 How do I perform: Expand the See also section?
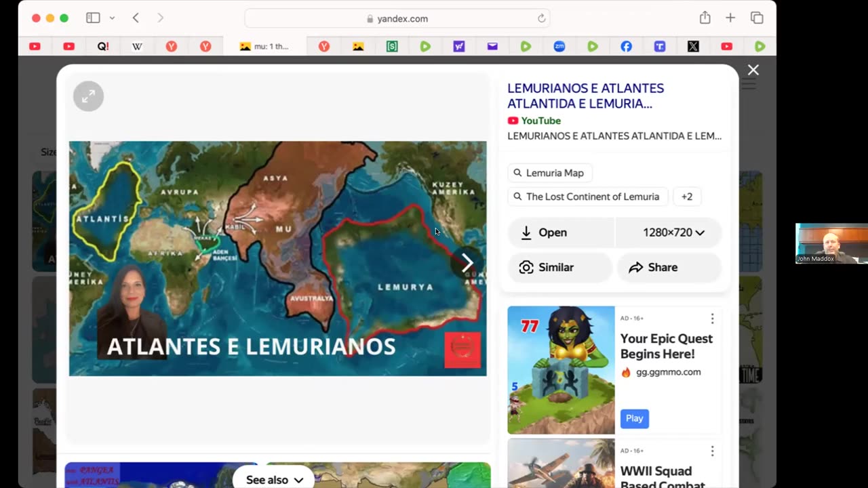[274, 479]
